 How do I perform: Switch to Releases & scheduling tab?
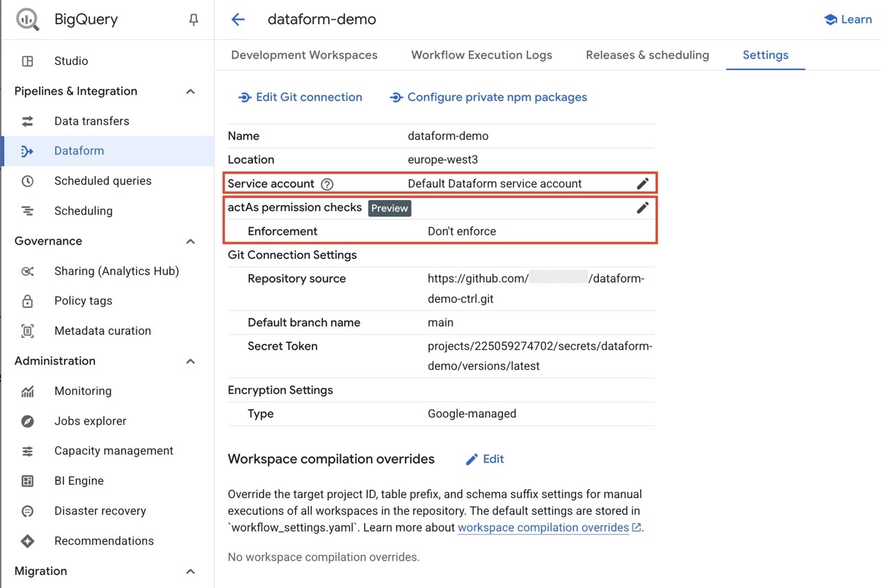click(x=647, y=55)
